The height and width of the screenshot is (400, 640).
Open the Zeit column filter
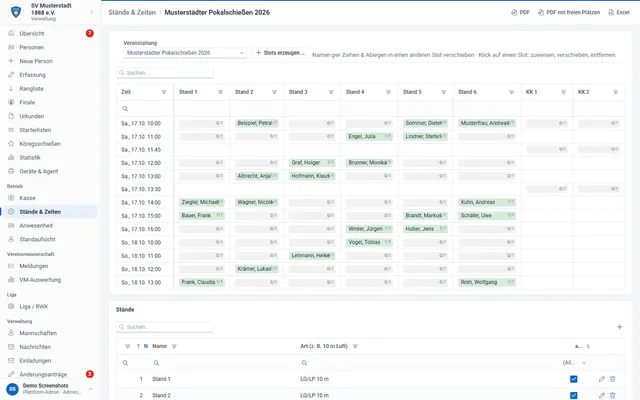164,92
